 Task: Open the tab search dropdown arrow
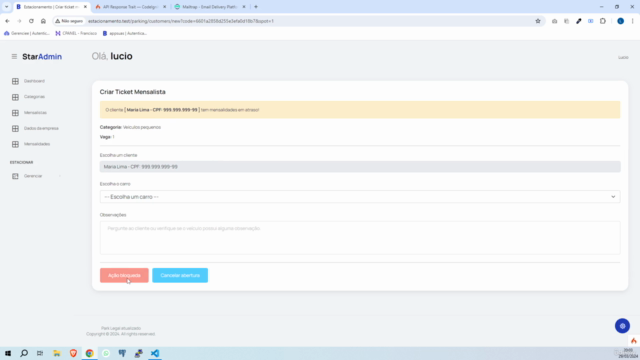(7, 7)
